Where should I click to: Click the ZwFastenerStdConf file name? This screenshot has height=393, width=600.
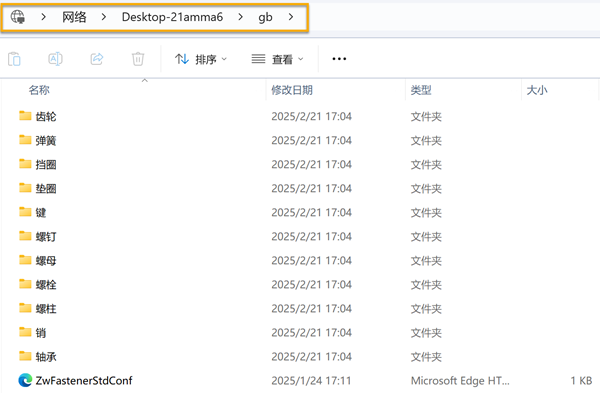pos(84,380)
